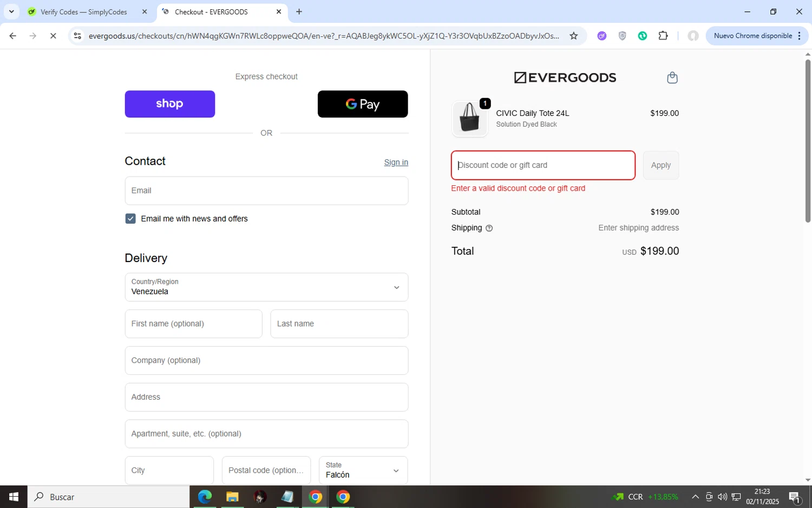This screenshot has height=508, width=812.
Task: Click the CCR +13.85% stock widget
Action: pos(645,497)
